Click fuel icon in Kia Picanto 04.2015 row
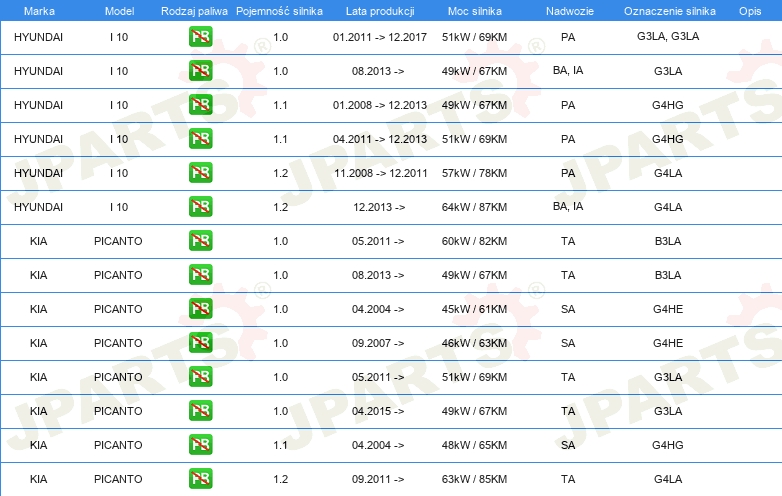This screenshot has height=496, width=782. [x=200, y=411]
